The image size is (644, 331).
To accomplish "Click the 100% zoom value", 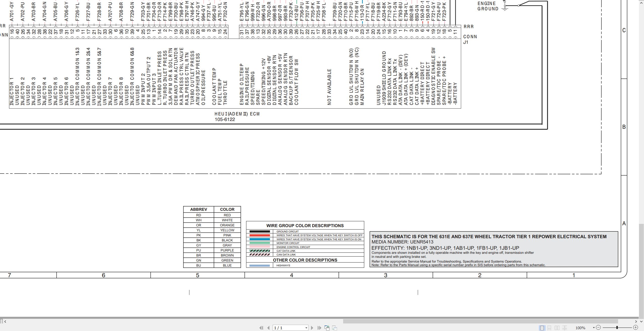I will 580,328.
